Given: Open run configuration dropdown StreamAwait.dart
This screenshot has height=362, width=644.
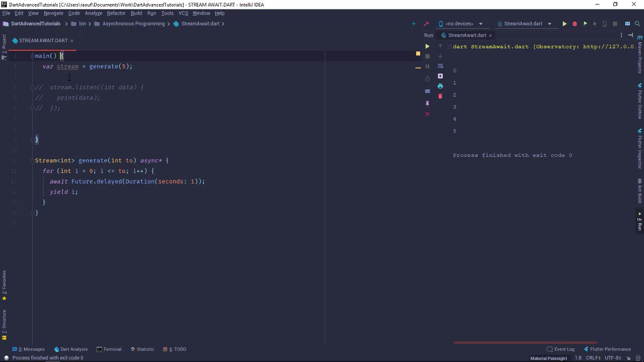Looking at the screenshot, I should pyautogui.click(x=525, y=24).
